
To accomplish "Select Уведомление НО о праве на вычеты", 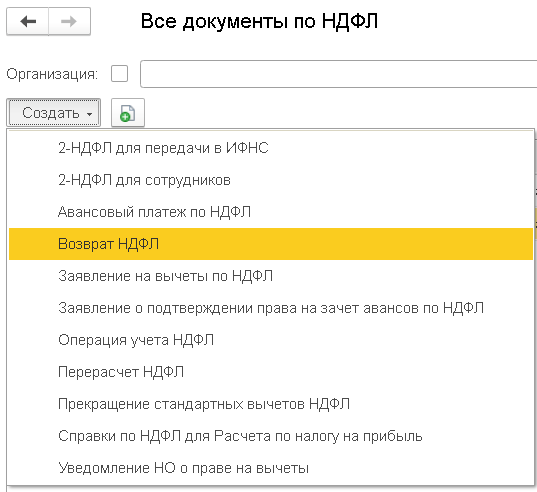I will (271, 468).
